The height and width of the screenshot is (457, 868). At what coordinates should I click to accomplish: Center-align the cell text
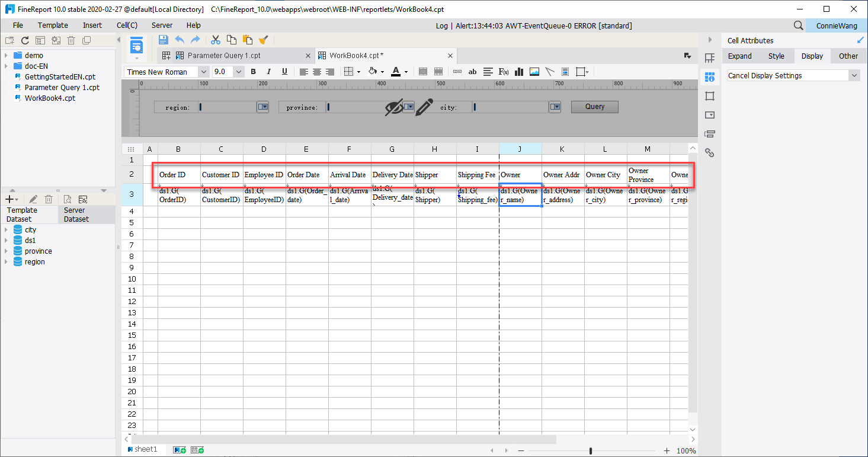[317, 72]
